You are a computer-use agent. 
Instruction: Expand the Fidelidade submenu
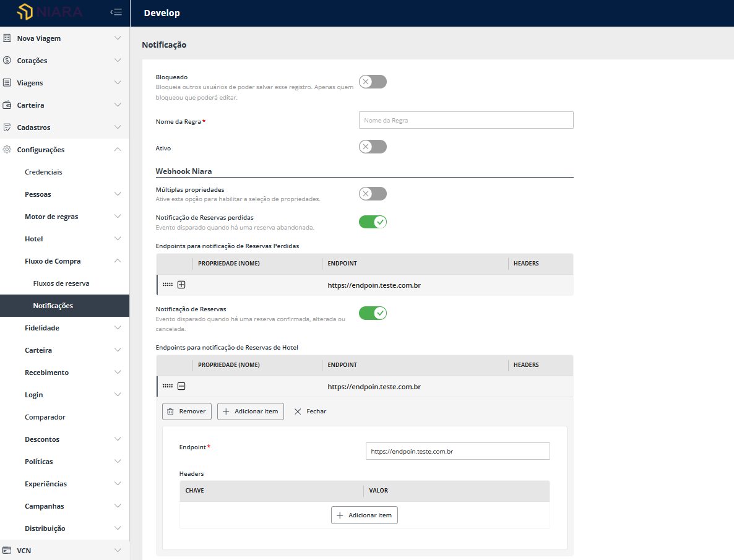pyautogui.click(x=118, y=327)
